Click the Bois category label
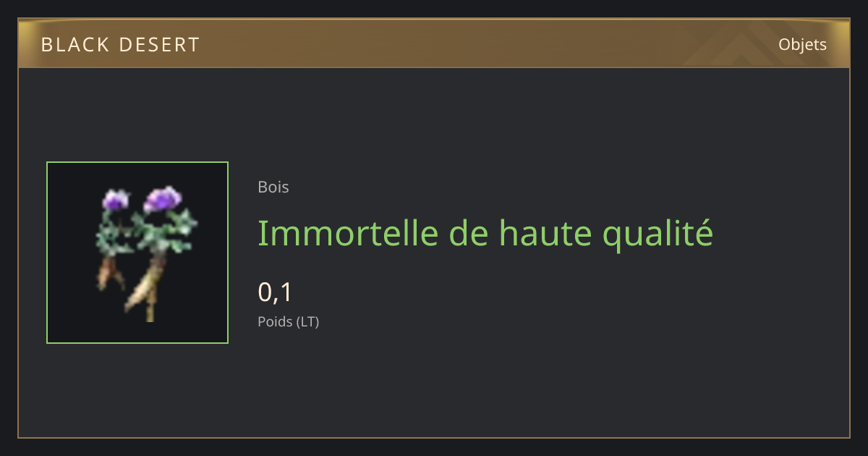 pos(273,187)
